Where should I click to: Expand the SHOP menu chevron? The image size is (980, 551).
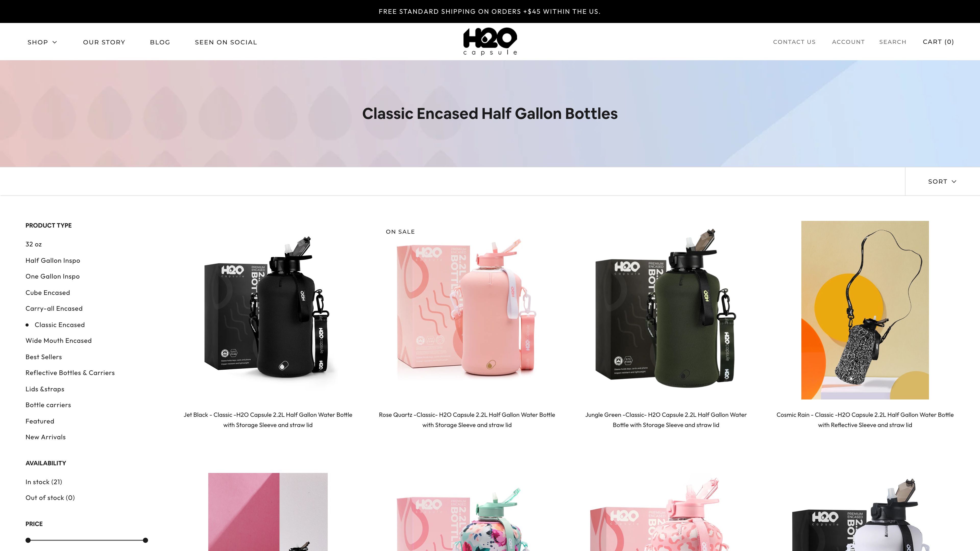click(54, 42)
